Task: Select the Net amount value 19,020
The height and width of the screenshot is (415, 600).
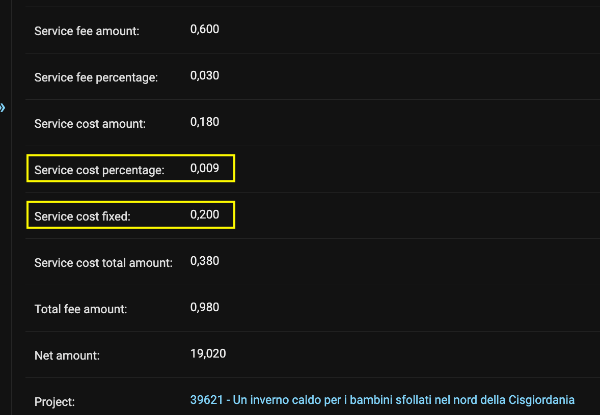Action: click(x=207, y=353)
